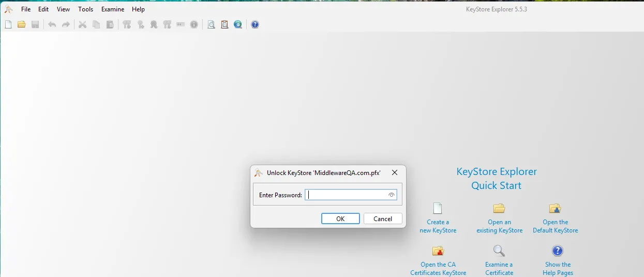Click the Save KeyStore floppy disk icon
The width and height of the screenshot is (644, 277).
[35, 24]
